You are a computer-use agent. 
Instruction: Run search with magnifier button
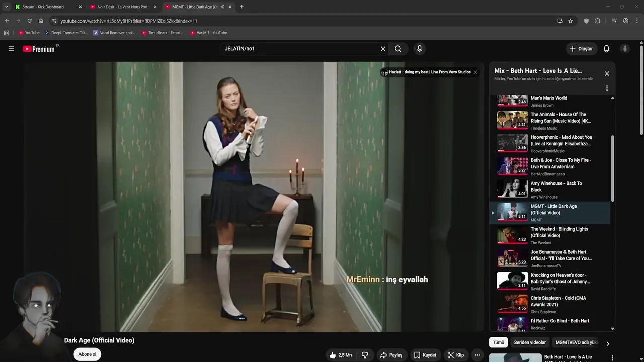click(398, 49)
